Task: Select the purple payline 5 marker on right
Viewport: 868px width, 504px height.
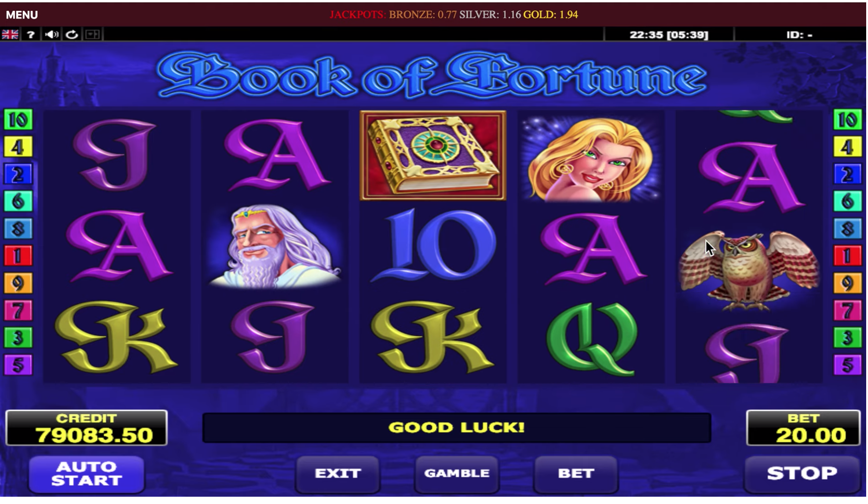Action: (x=848, y=365)
